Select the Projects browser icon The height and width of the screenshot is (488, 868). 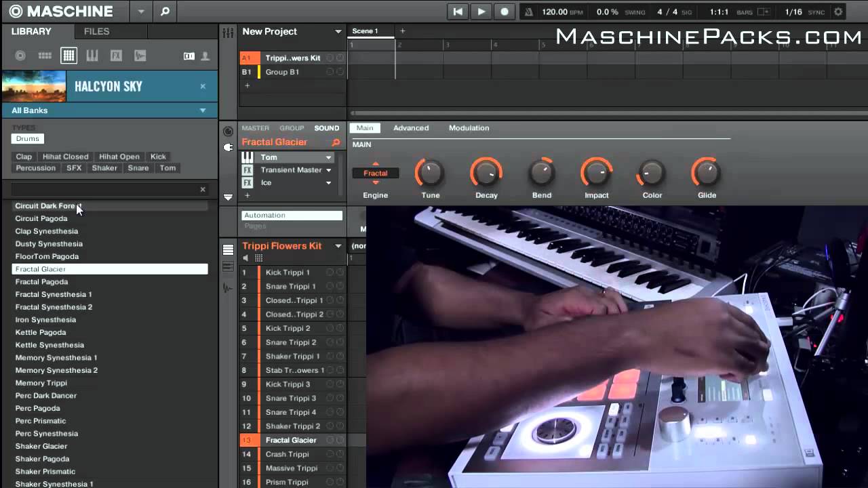coord(20,56)
